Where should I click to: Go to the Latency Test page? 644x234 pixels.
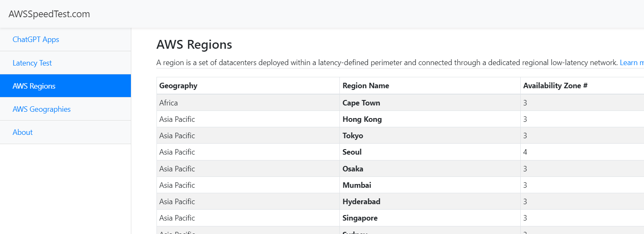pos(32,63)
